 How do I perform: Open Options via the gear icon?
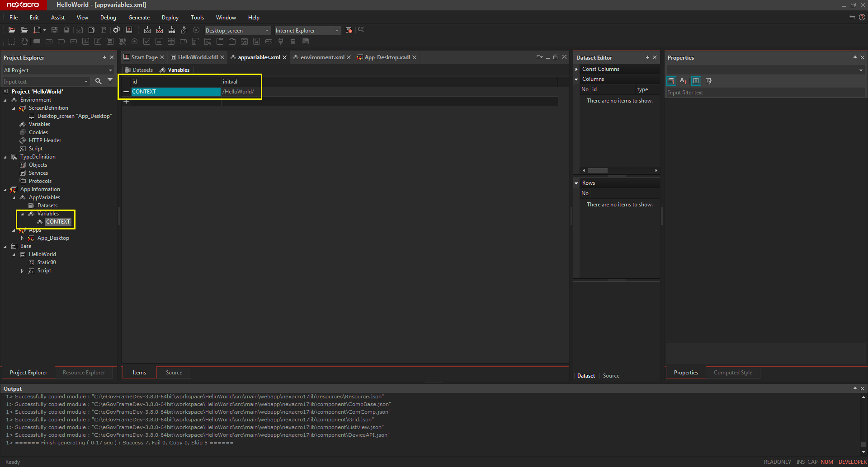pos(117,30)
